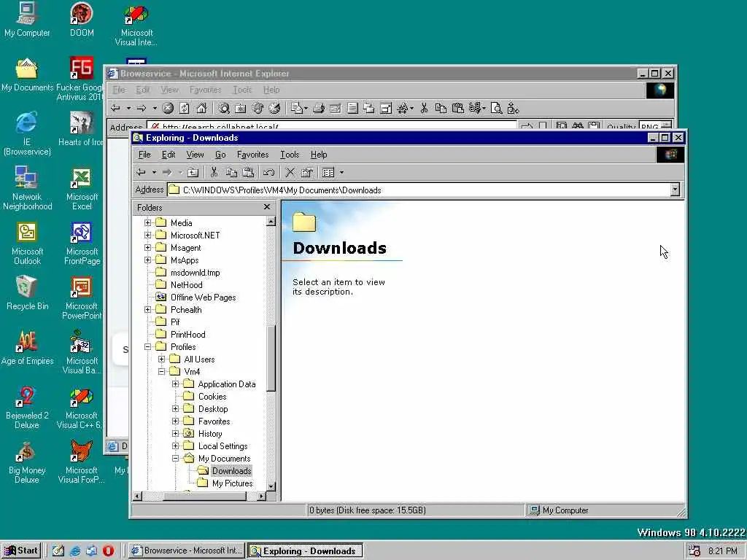Select the Network Neighborhood desktop icon
This screenshot has height=560, width=747.
27,189
